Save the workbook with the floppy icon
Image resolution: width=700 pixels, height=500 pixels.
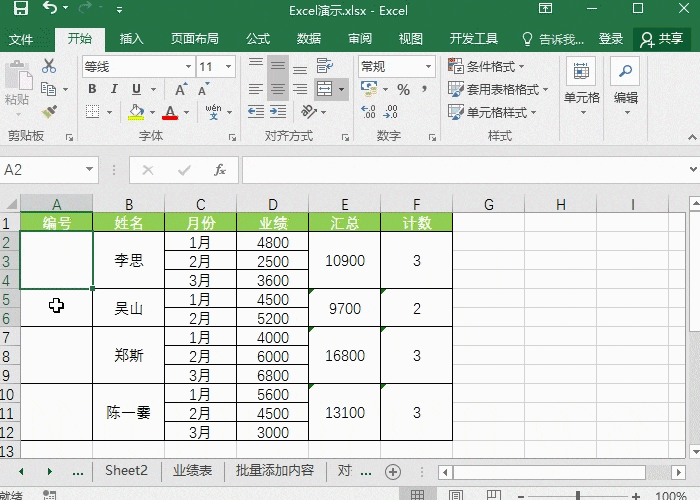[x=21, y=8]
